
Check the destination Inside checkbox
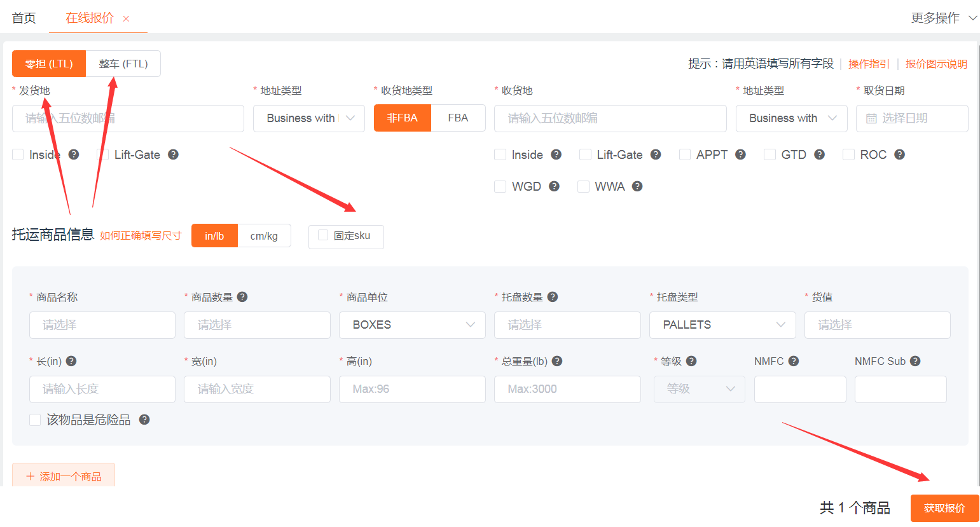coord(500,154)
